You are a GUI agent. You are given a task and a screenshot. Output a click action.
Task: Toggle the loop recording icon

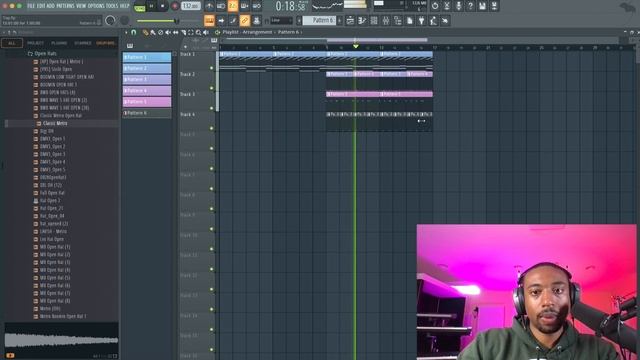click(256, 6)
